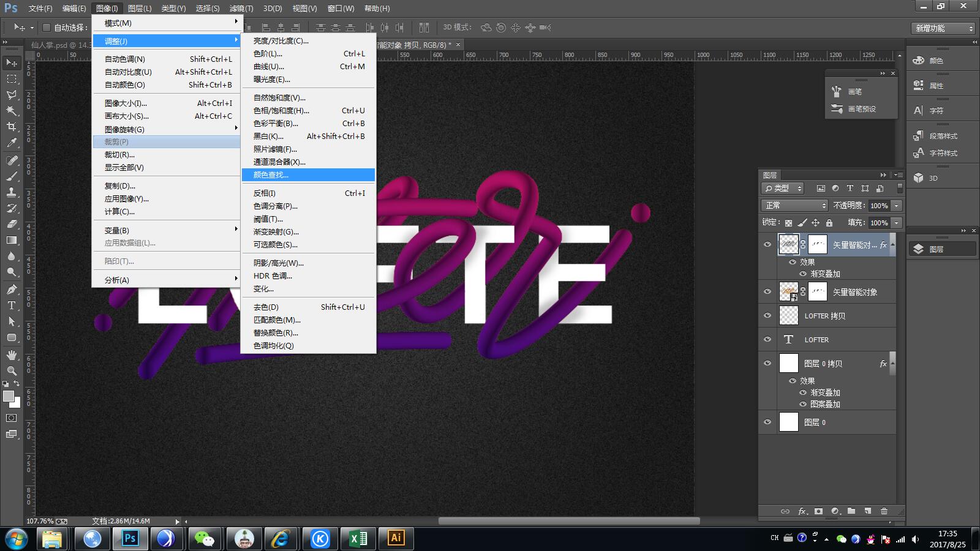The width and height of the screenshot is (980, 551).
Task: Select the Horizontal Type tool
Action: pos(12,305)
